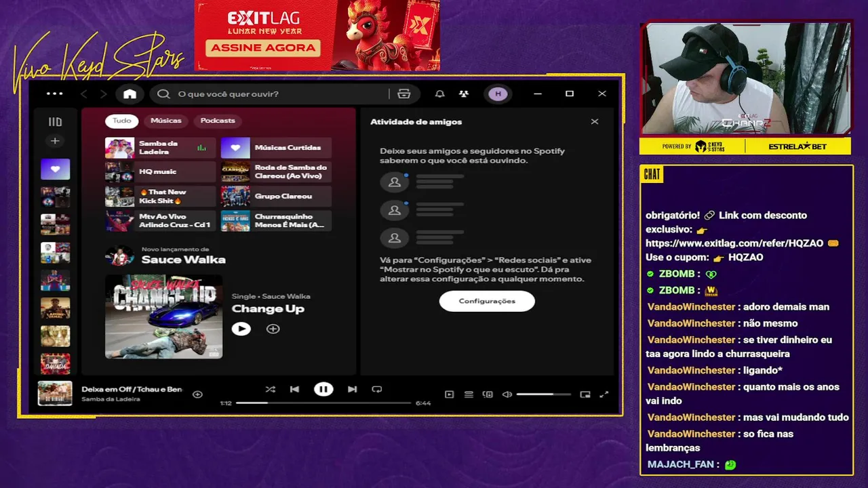The height and width of the screenshot is (488, 868).
Task: Click the search magnifier icon
Action: click(x=163, y=94)
